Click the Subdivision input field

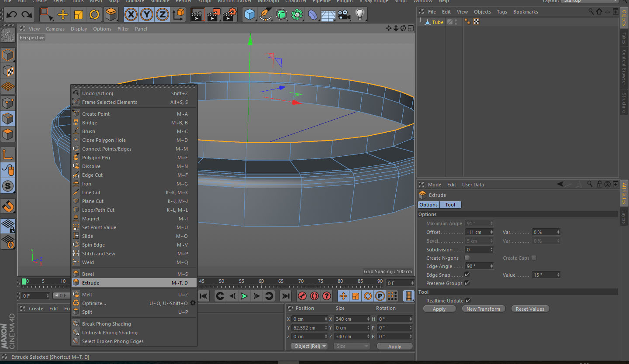pyautogui.click(x=477, y=250)
